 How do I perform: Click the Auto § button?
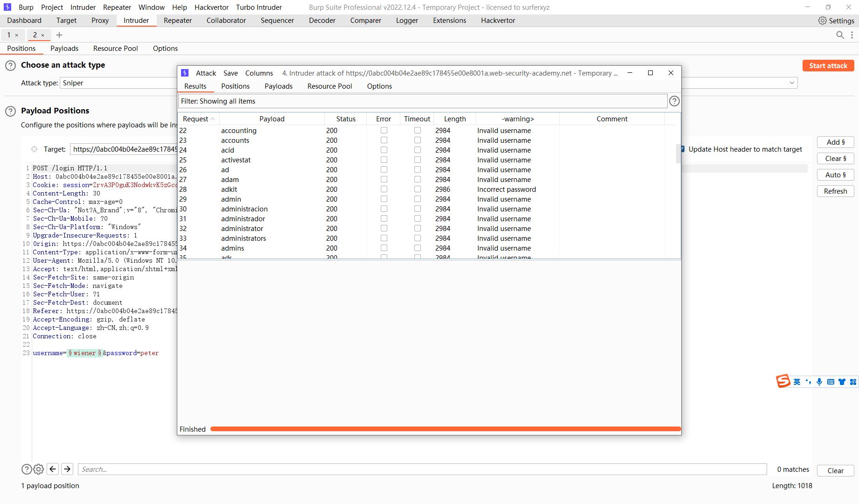point(836,175)
